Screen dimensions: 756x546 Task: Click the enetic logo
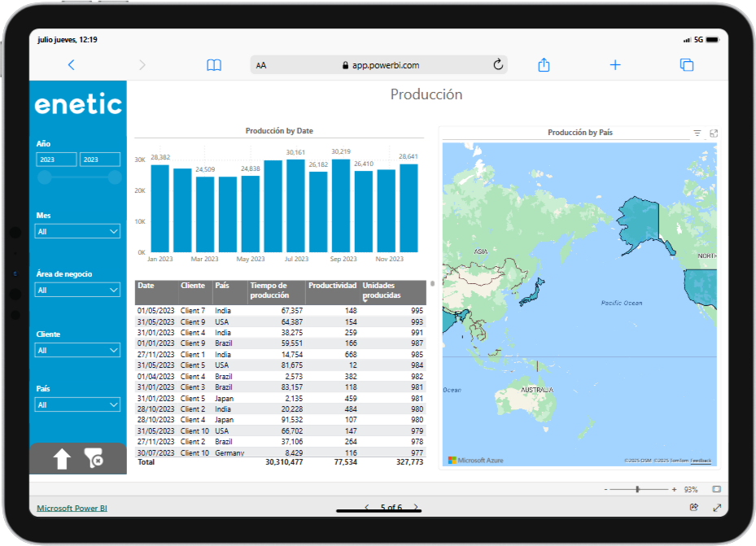pos(78,103)
